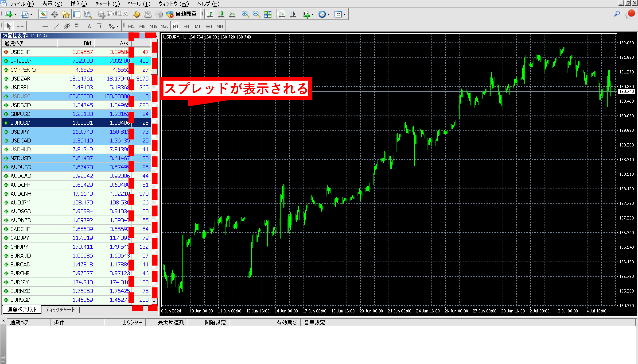Viewport: 638px width, 364px height.
Task: Open the ファイル (F) menu
Action: pyautogui.click(x=22, y=4)
